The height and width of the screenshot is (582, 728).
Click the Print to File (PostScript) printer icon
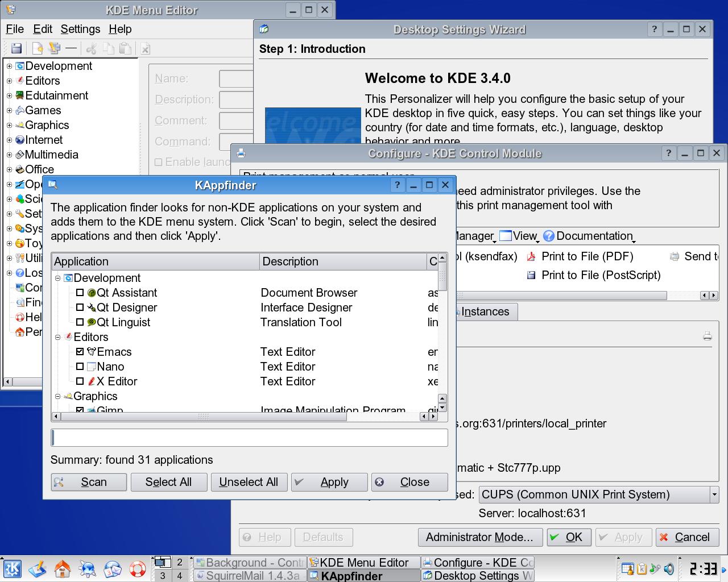click(x=531, y=275)
